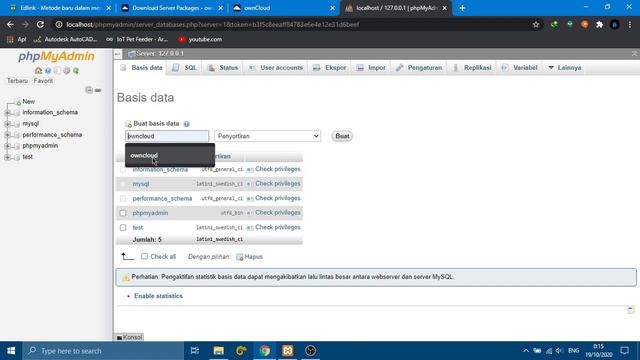
Task: Open the phpMyAdmin home icon
Action: [38, 71]
